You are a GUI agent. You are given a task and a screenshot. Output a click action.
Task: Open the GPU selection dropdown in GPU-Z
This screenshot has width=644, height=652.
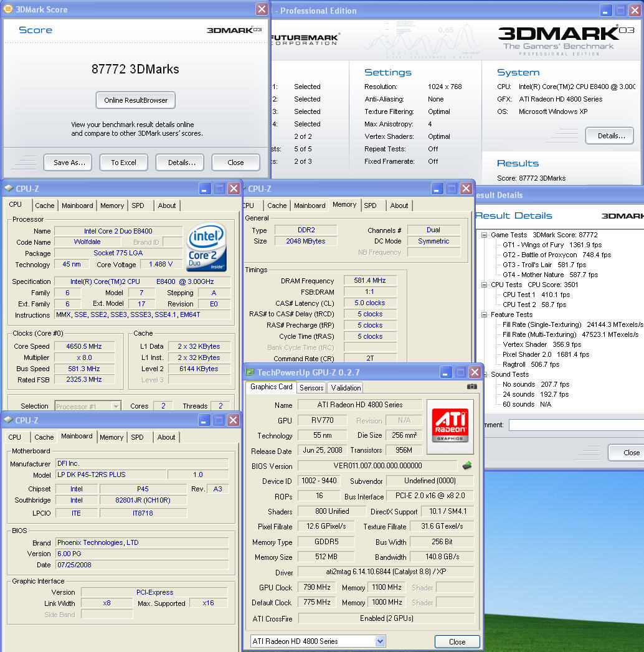379,641
